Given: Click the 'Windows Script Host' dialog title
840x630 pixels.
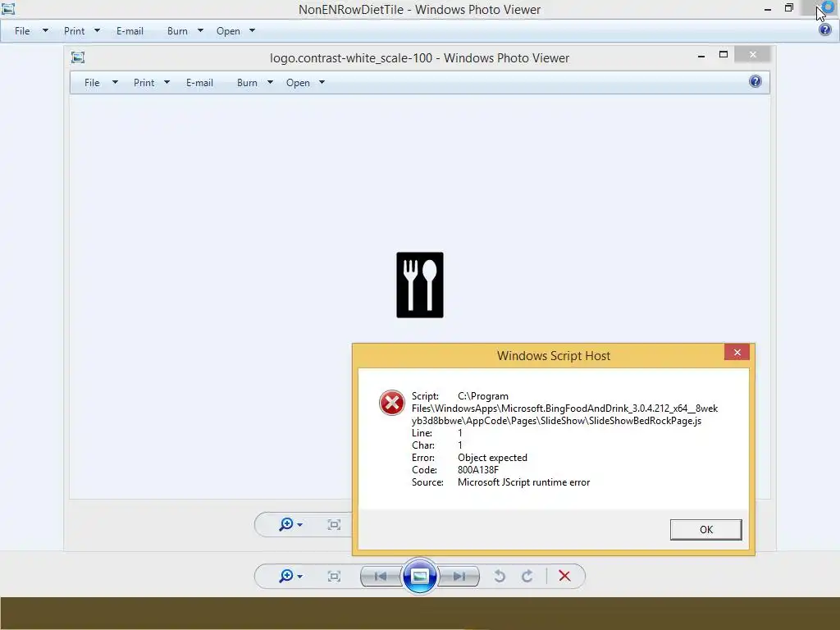Looking at the screenshot, I should click(554, 356).
